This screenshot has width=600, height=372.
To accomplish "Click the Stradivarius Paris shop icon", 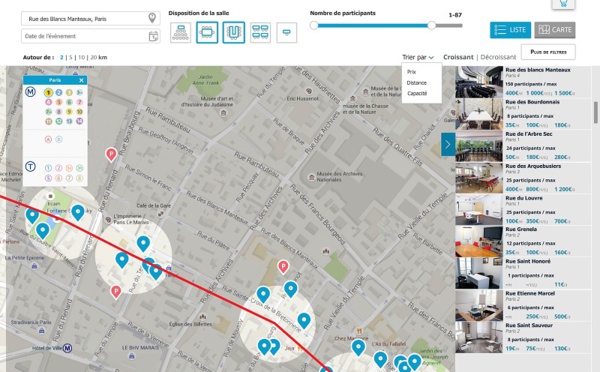I will [42, 330].
